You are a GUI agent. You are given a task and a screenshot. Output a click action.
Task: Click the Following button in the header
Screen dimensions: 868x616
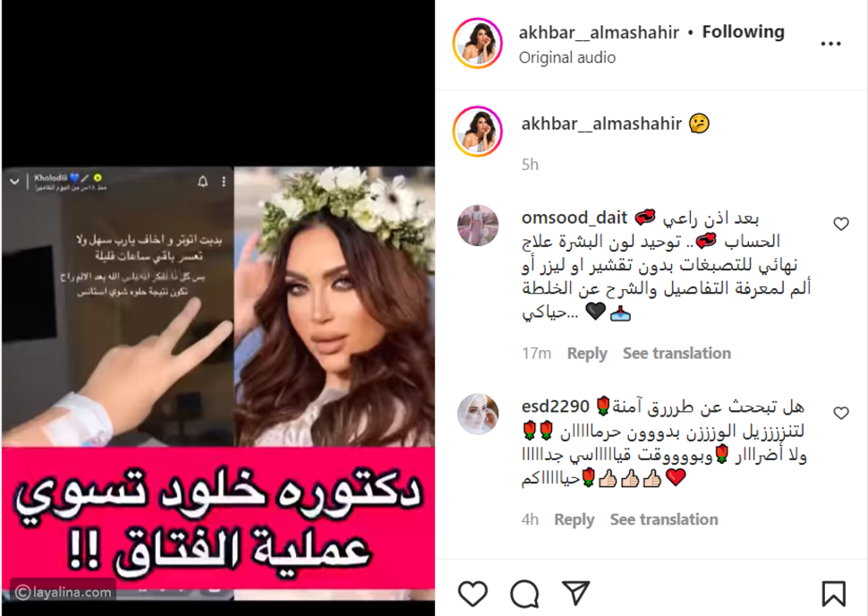743,31
